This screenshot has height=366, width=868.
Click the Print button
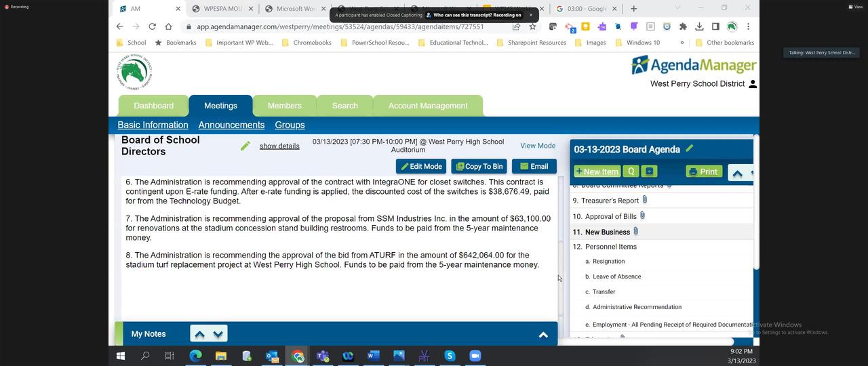[703, 171]
